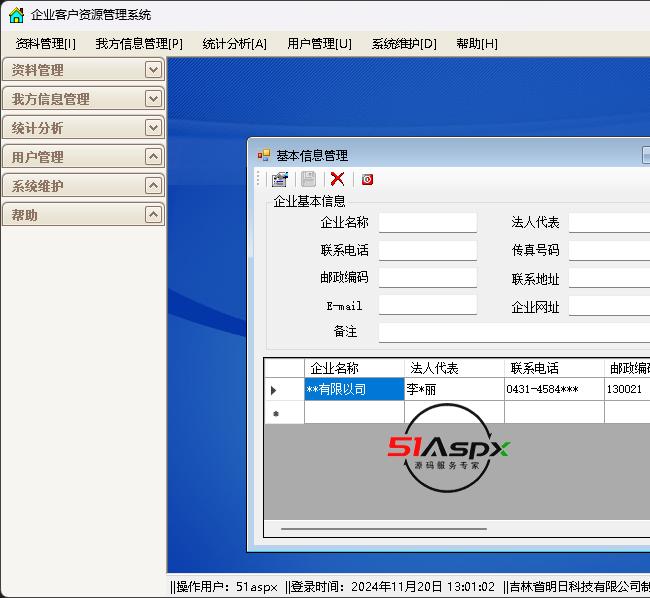This screenshot has width=650, height=598.
Task: Click the E-mail input field
Action: tap(428, 305)
